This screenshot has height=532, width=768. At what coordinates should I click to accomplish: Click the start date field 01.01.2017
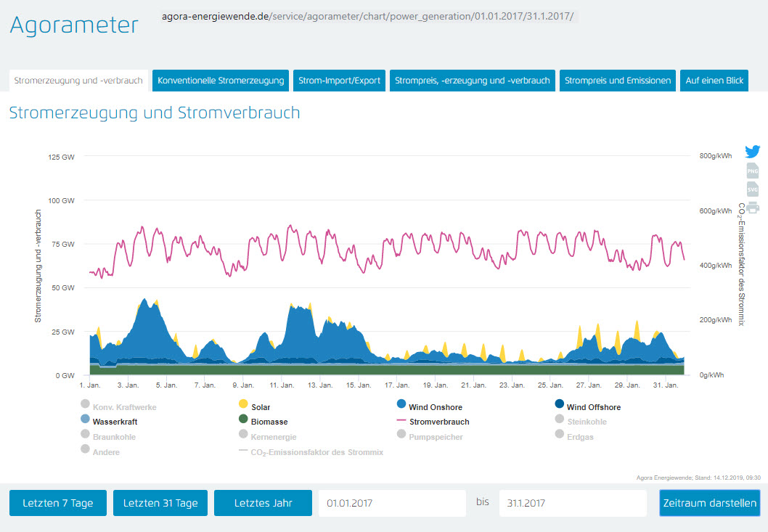(x=392, y=503)
